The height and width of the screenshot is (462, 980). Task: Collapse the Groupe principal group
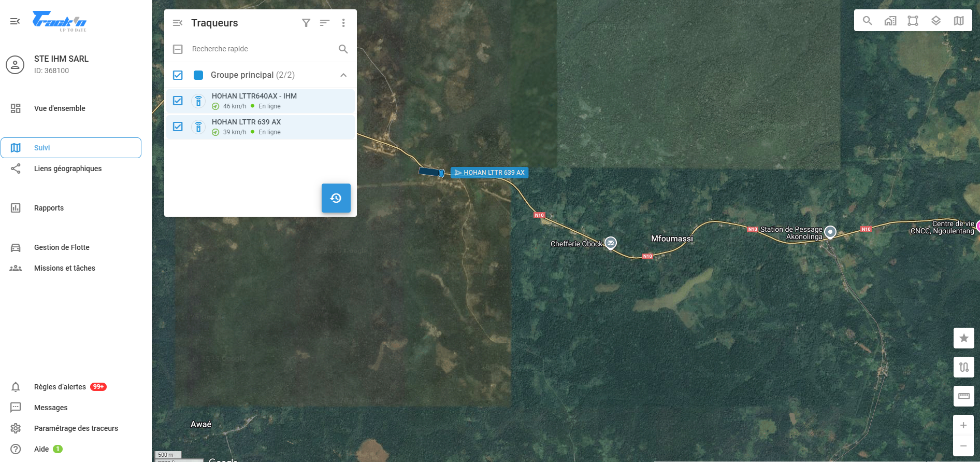click(343, 75)
